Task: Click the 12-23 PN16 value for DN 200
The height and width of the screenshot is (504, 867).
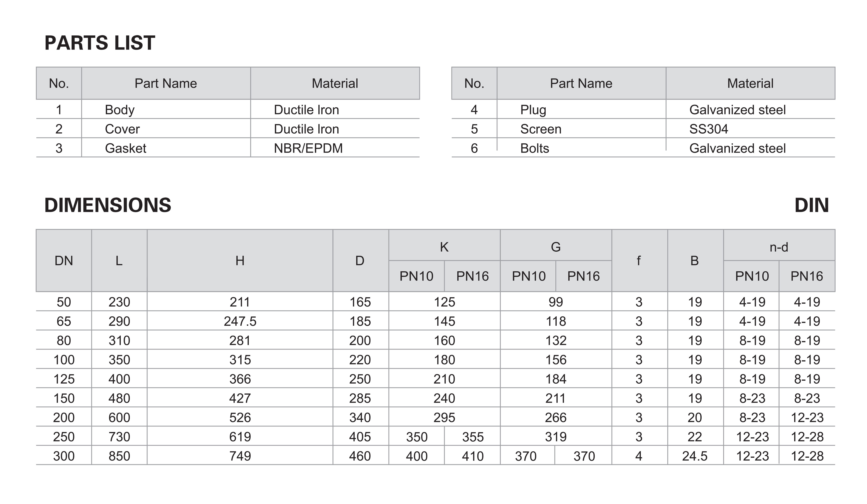Action: pos(807,418)
